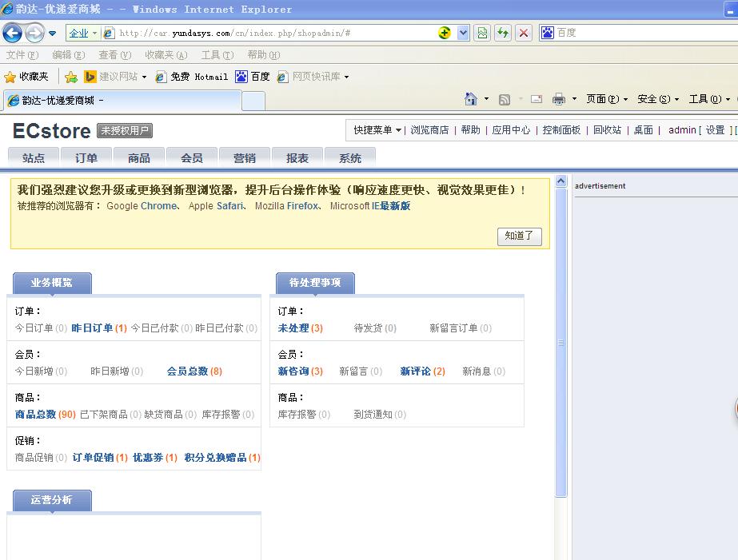Open the 帮助(H) menu
Screen dimensions: 738x560
[264, 55]
